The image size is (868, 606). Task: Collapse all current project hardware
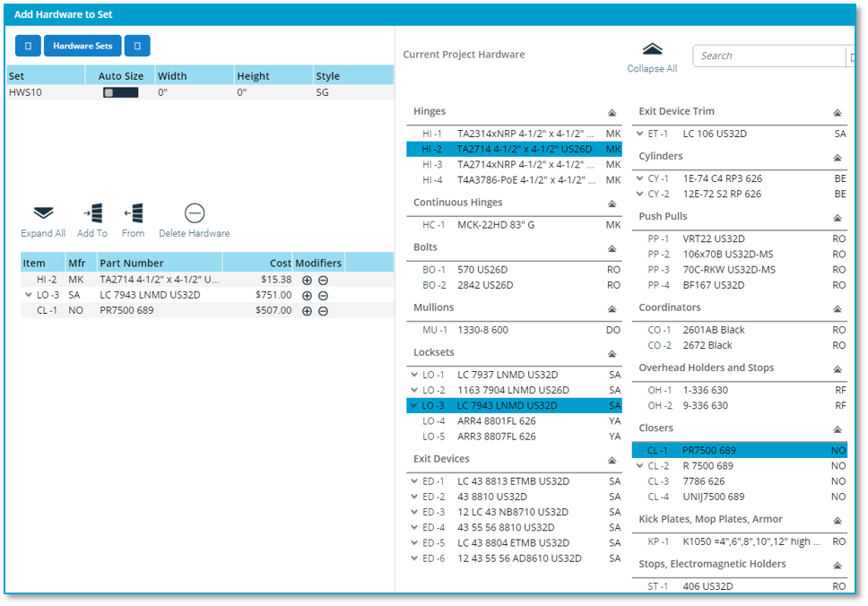click(652, 50)
